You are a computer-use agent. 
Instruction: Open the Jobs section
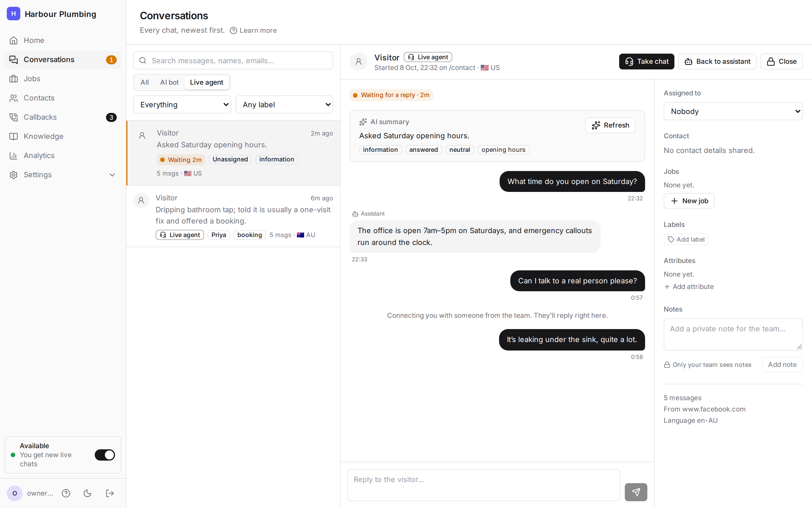click(x=63, y=79)
